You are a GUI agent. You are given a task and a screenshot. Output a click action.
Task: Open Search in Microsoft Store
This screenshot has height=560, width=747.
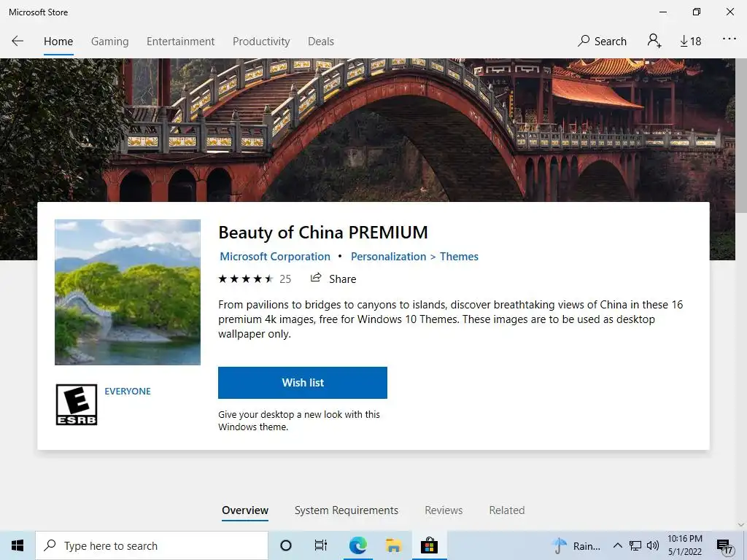click(602, 42)
